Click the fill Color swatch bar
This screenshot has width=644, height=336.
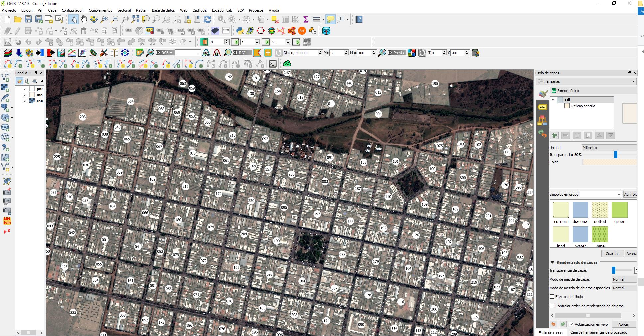(609, 162)
